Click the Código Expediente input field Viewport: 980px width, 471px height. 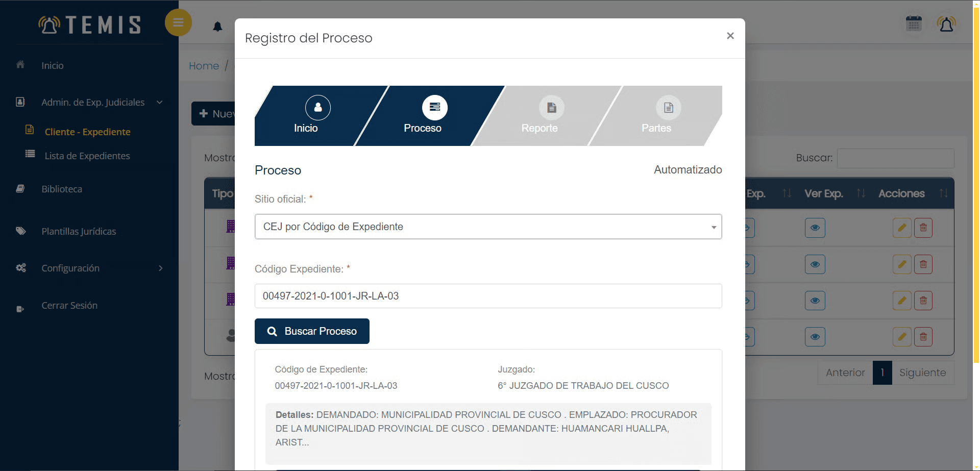tap(488, 296)
